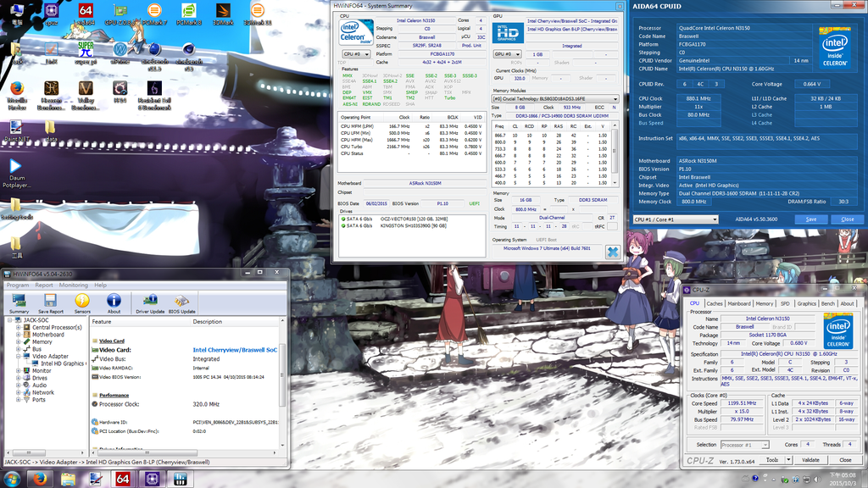
Task: Open the data folder on the desktop
Action: (x=50, y=131)
